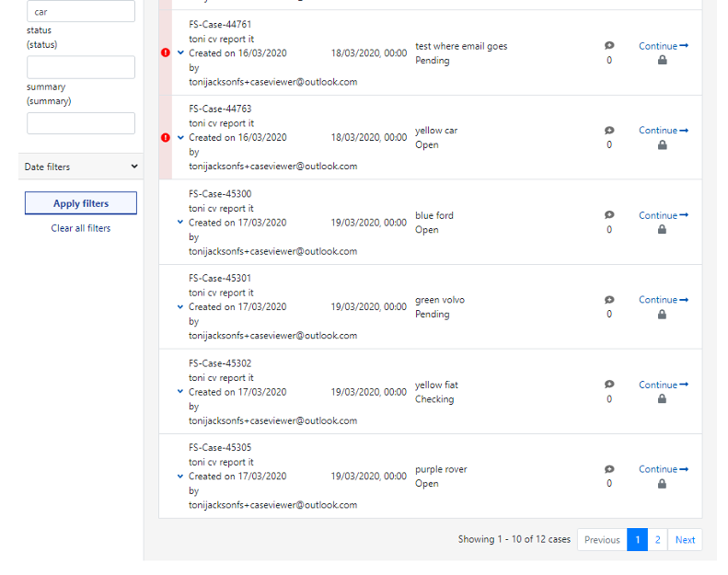Click the red alert icon for FS-Case-44761
728x575 pixels.
point(166,53)
